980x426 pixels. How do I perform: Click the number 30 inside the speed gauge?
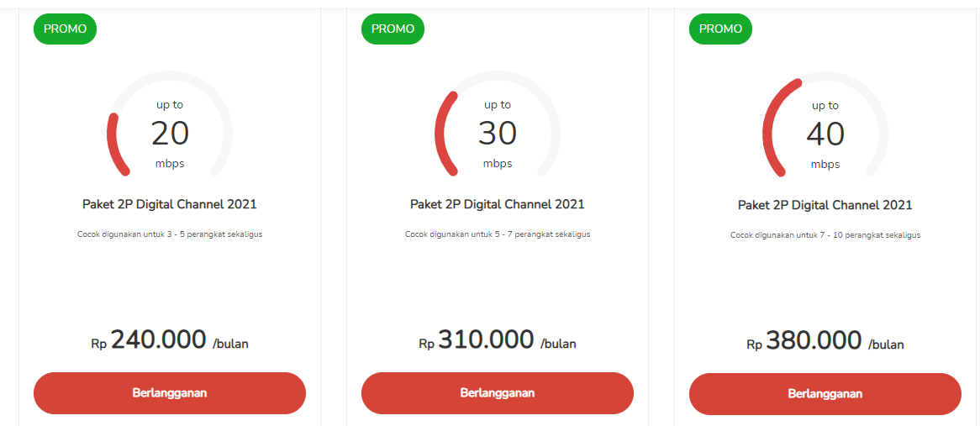coord(498,134)
